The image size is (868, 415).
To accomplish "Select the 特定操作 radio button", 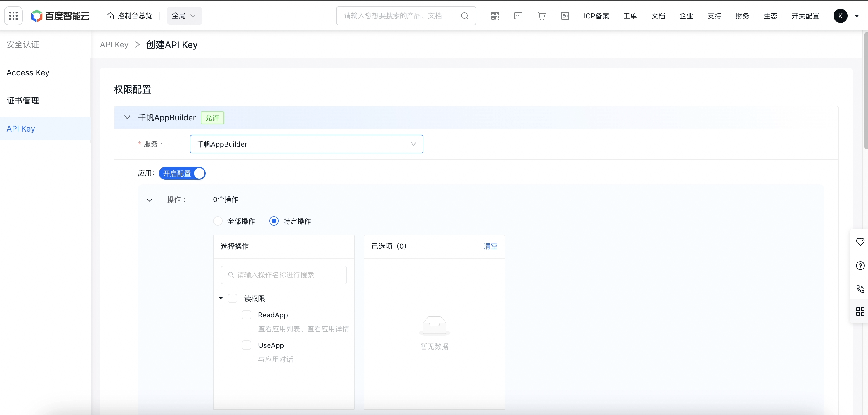I will pyautogui.click(x=274, y=221).
